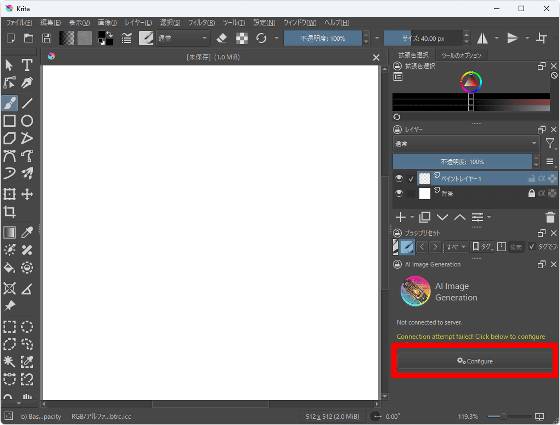The width and height of the screenshot is (560, 425).
Task: Select the Elliptical Selection tool
Action: pos(27,326)
